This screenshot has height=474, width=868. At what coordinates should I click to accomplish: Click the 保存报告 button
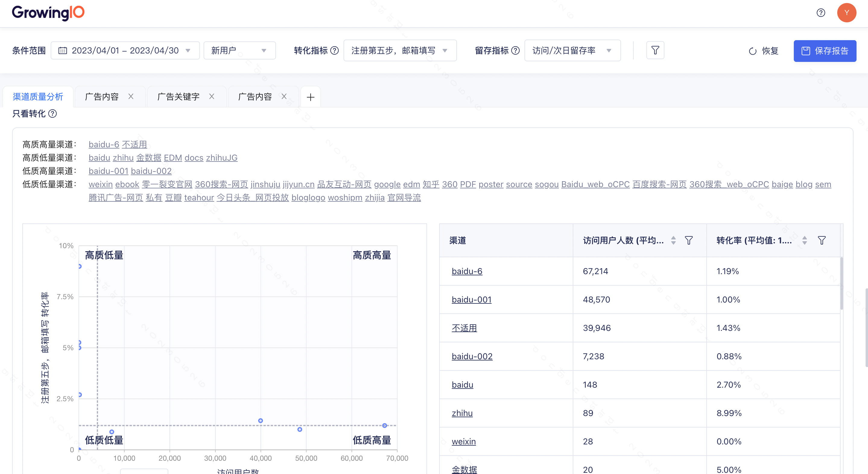[x=825, y=51]
